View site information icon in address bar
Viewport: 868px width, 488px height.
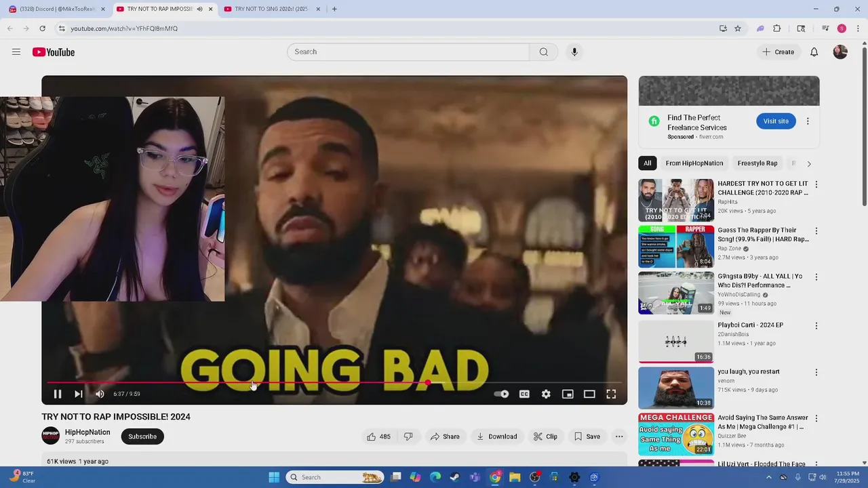pos(62,28)
